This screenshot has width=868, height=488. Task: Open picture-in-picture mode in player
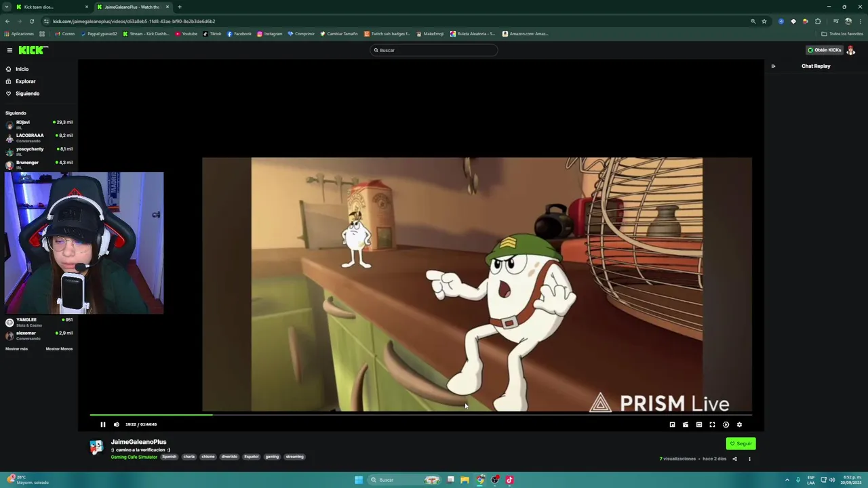click(672, 425)
